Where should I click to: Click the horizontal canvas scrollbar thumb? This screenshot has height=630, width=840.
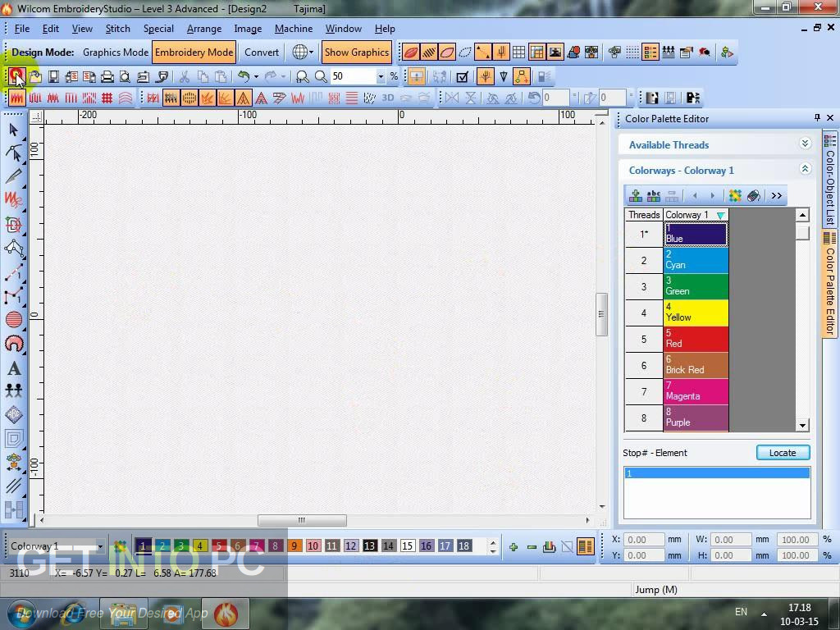tap(302, 520)
